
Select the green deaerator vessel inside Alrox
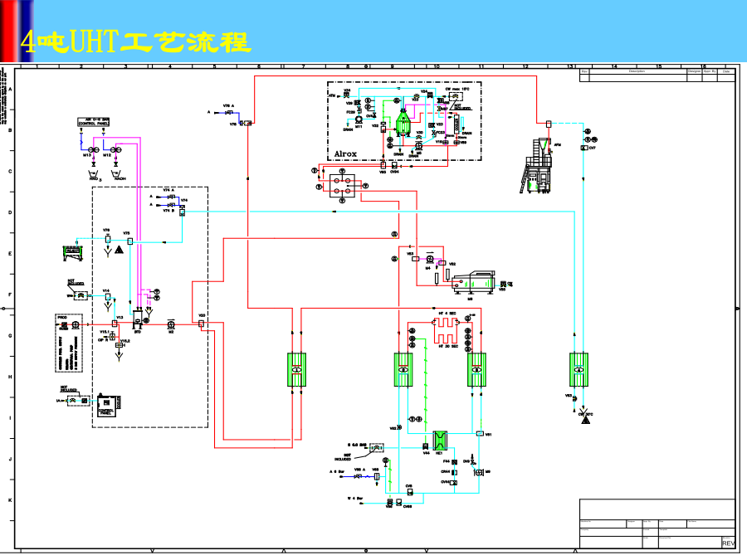click(x=403, y=122)
